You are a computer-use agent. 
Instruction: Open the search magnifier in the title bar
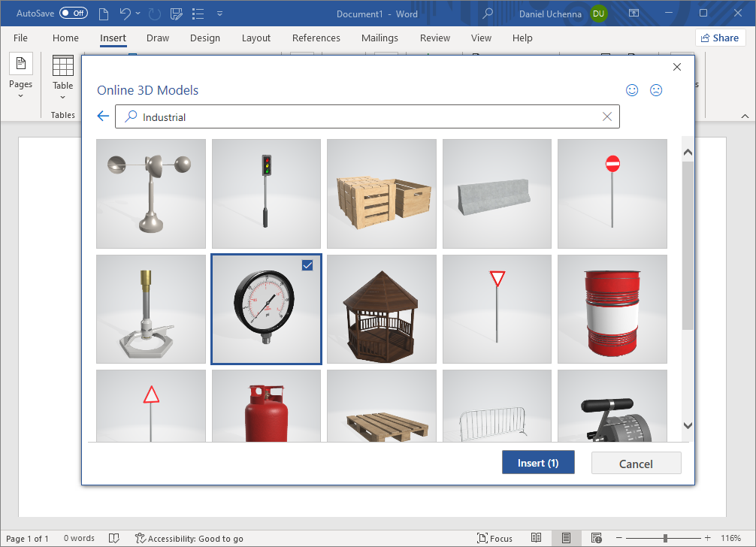tap(486, 14)
